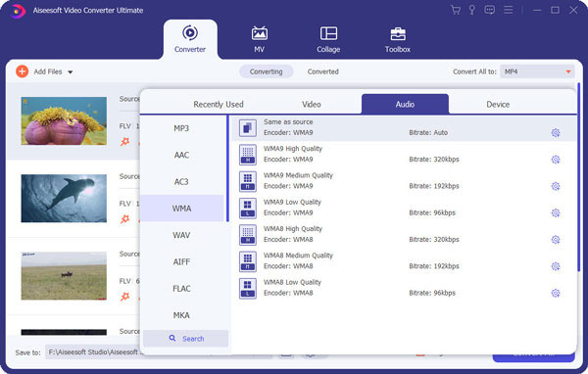Switch to the MV tab

(259, 40)
